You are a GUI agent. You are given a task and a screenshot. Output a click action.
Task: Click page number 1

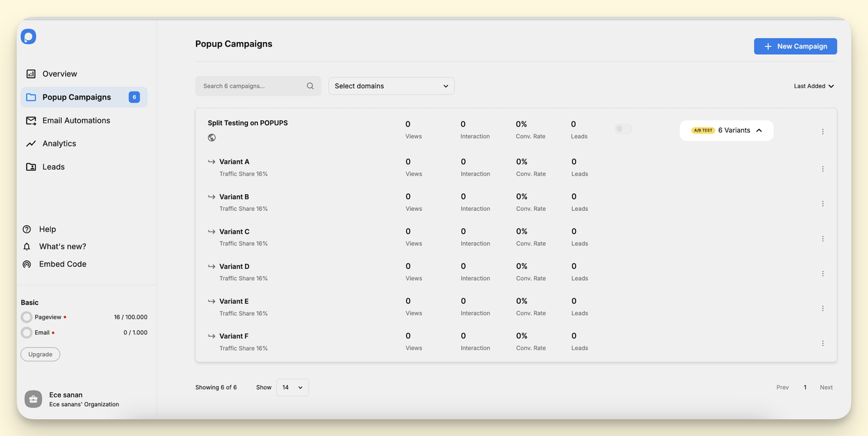[805, 388]
